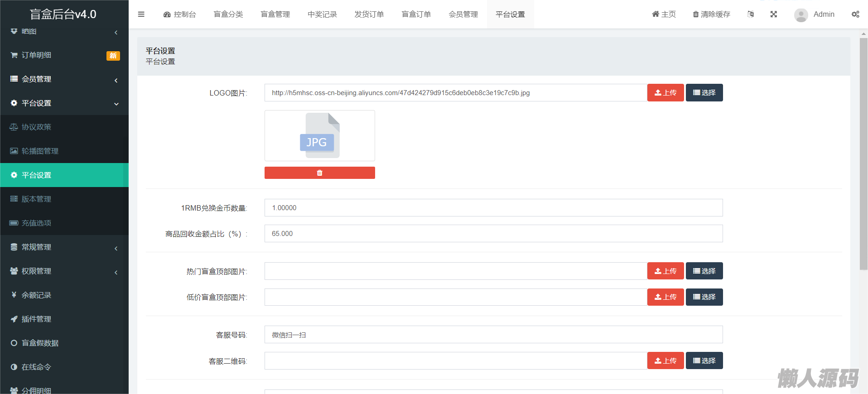The width and height of the screenshot is (868, 394).
Task: Click 选择 button for 客服二维码
Action: coord(704,361)
